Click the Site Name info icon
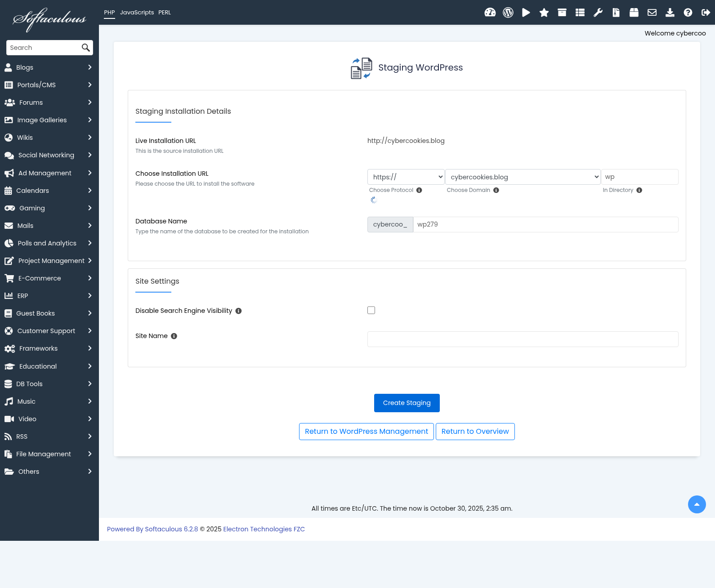 [174, 336]
